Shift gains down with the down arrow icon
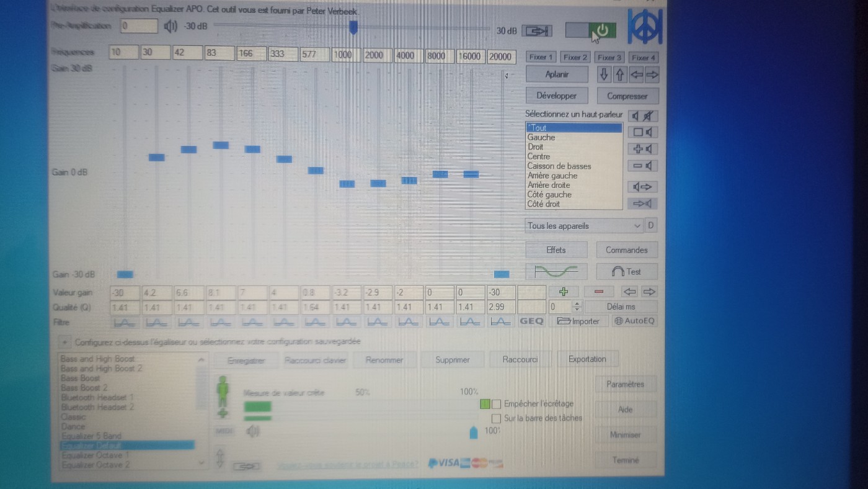 pos(604,74)
